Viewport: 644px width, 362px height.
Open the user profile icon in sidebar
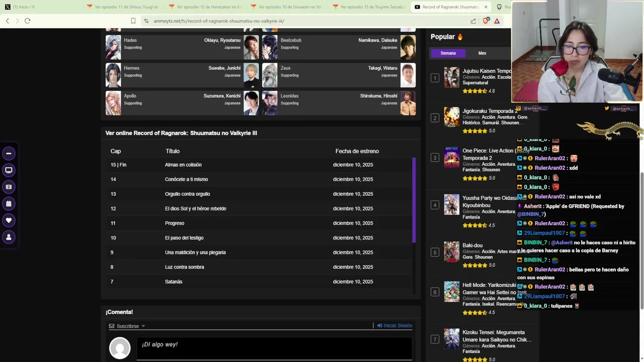tap(9, 237)
